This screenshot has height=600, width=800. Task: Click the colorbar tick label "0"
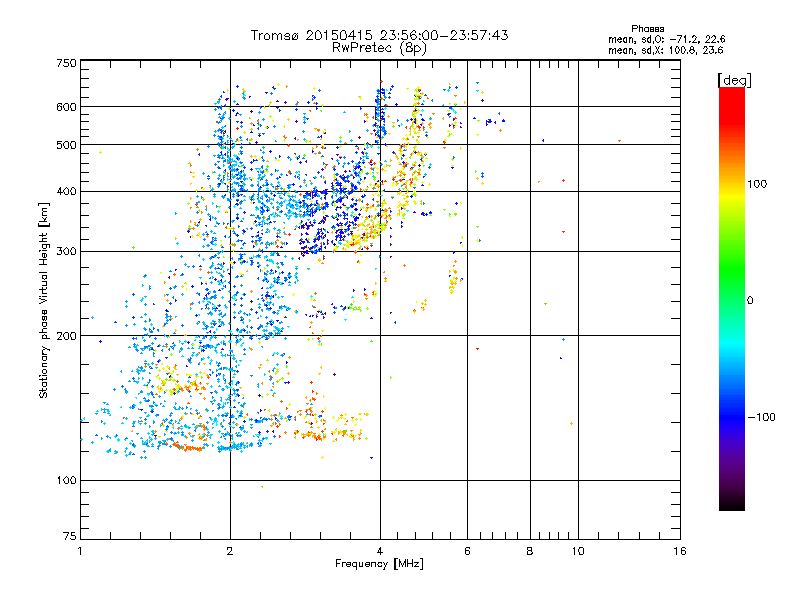click(750, 301)
